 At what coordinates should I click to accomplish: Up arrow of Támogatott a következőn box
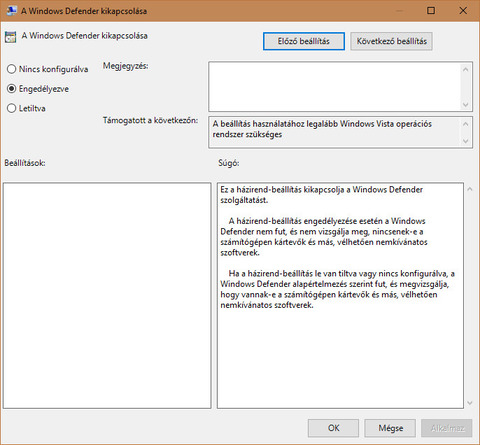click(466, 124)
